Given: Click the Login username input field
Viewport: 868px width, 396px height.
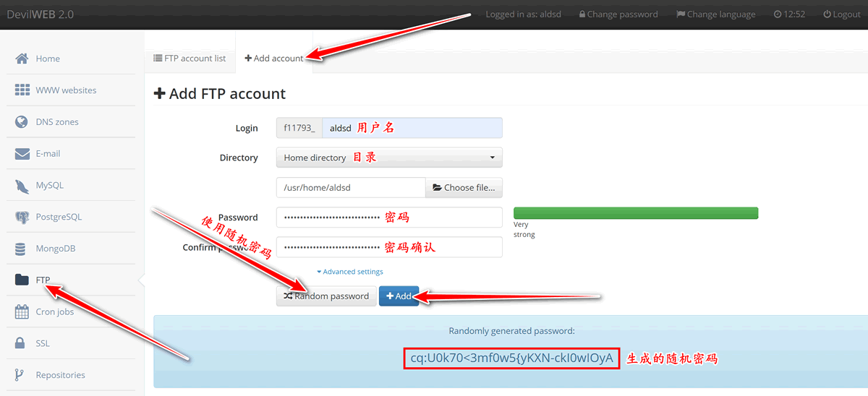Looking at the screenshot, I should click(412, 128).
